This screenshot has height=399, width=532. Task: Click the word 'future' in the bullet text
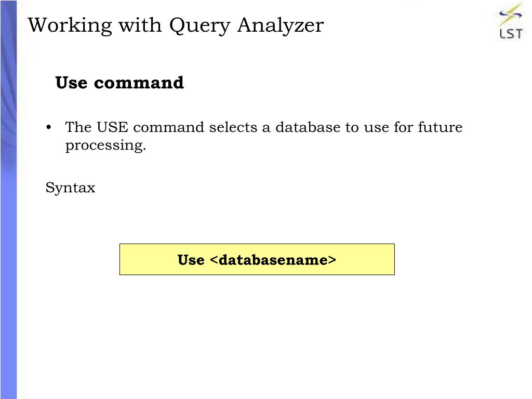tap(440, 127)
